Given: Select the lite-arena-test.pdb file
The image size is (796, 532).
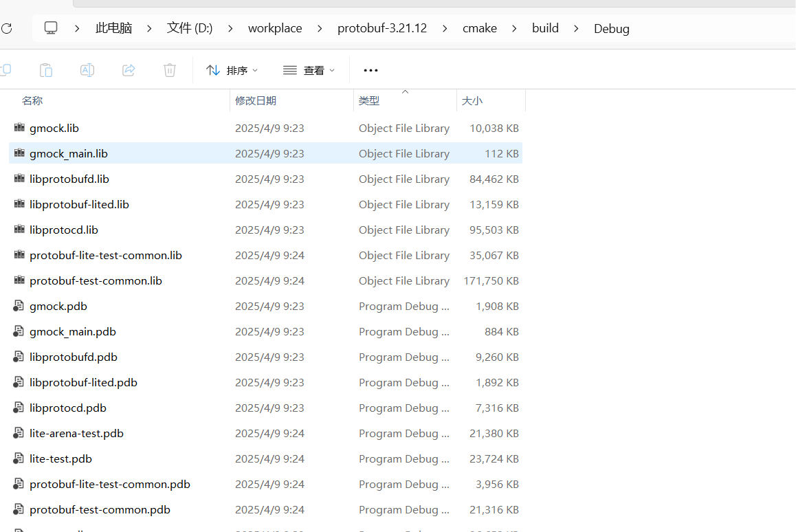Looking at the screenshot, I should [x=76, y=433].
